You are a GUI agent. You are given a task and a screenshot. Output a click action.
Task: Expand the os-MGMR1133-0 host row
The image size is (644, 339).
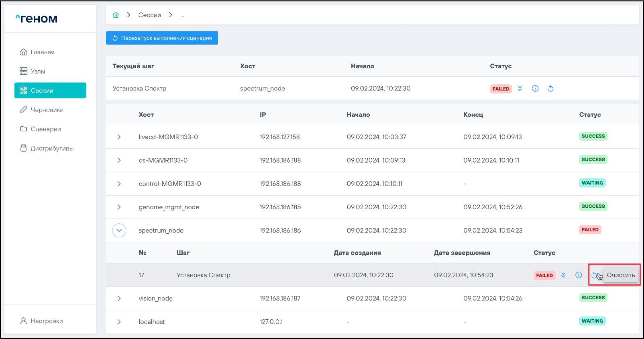119,160
